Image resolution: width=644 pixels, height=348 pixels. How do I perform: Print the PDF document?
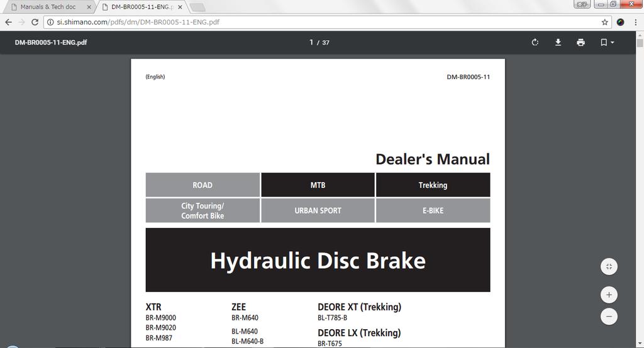pyautogui.click(x=580, y=42)
